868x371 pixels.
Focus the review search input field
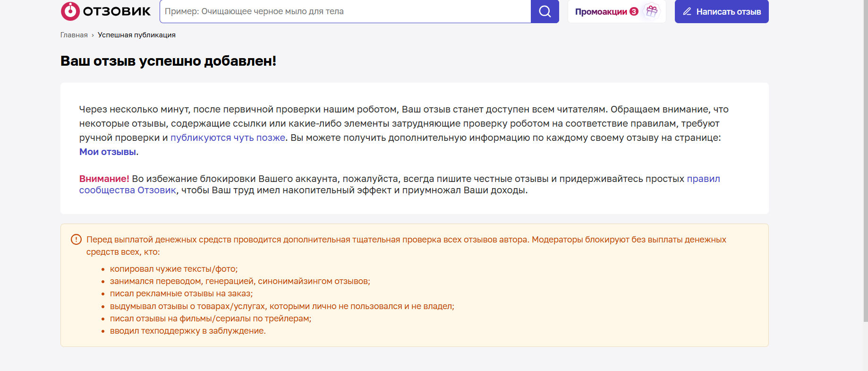[x=345, y=11]
